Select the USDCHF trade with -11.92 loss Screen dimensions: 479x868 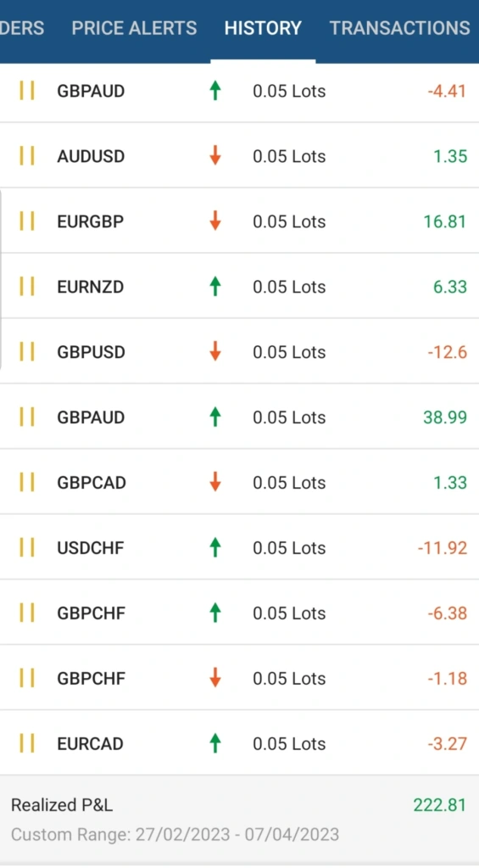pos(239,547)
